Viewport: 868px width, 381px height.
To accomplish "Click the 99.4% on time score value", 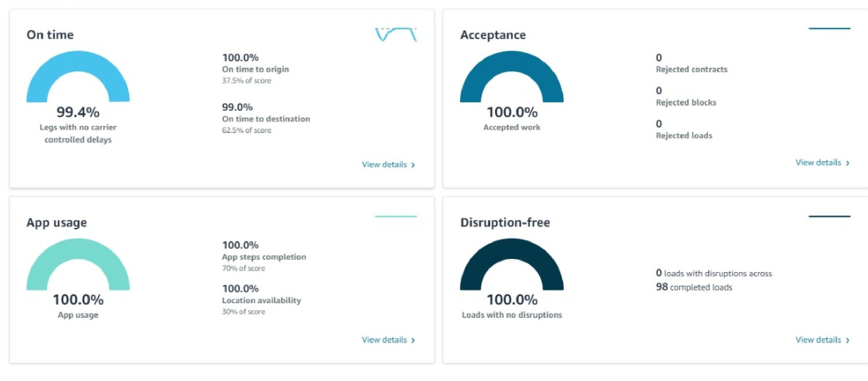I will [x=78, y=112].
